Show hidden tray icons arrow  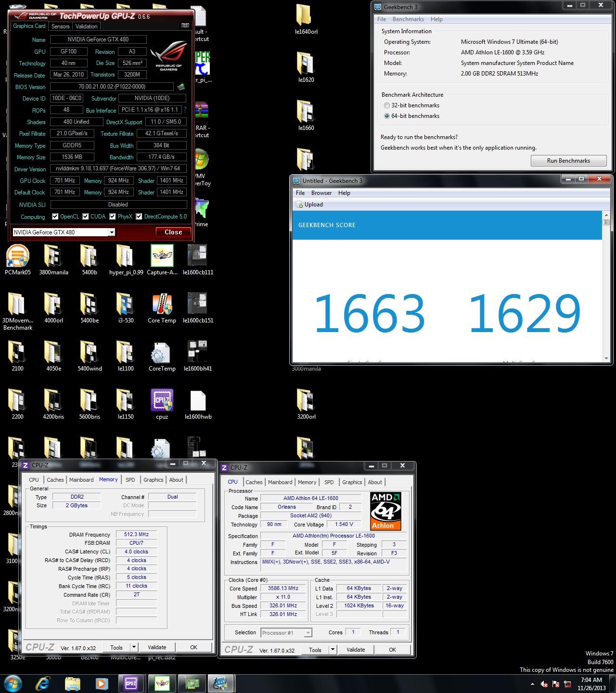click(x=532, y=684)
